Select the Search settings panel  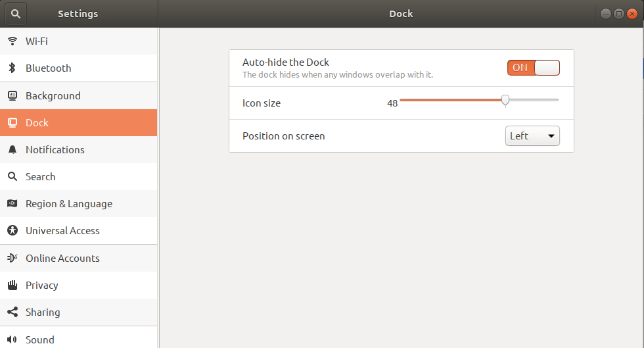pos(40,177)
